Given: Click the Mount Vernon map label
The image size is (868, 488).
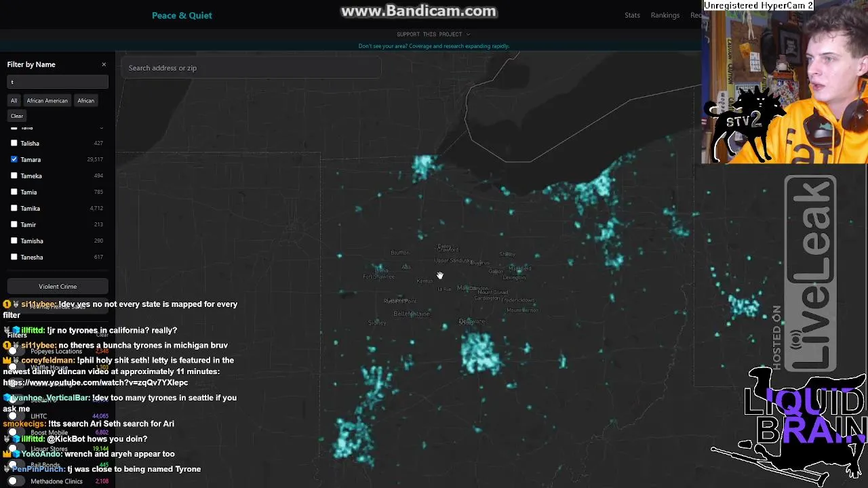Looking at the screenshot, I should point(523,310).
